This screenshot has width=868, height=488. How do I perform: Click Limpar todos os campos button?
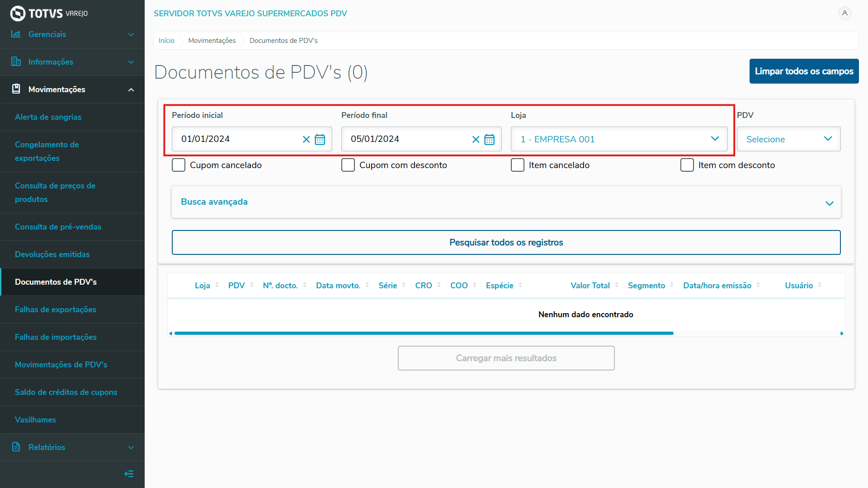pos(804,71)
